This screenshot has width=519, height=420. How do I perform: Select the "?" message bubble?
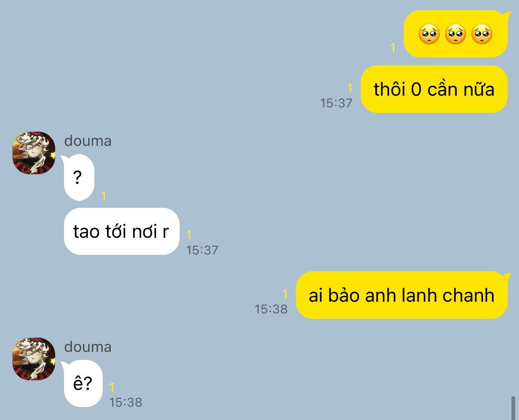point(79,178)
